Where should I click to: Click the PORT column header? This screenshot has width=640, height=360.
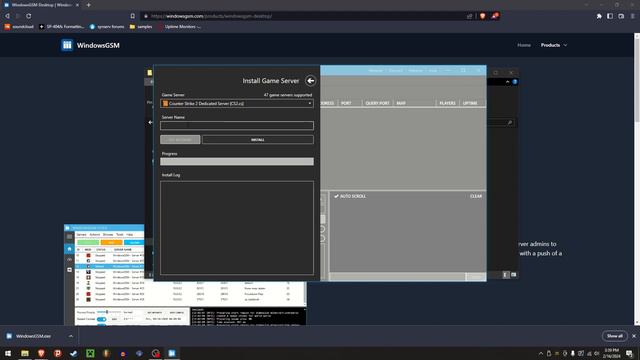pos(346,103)
